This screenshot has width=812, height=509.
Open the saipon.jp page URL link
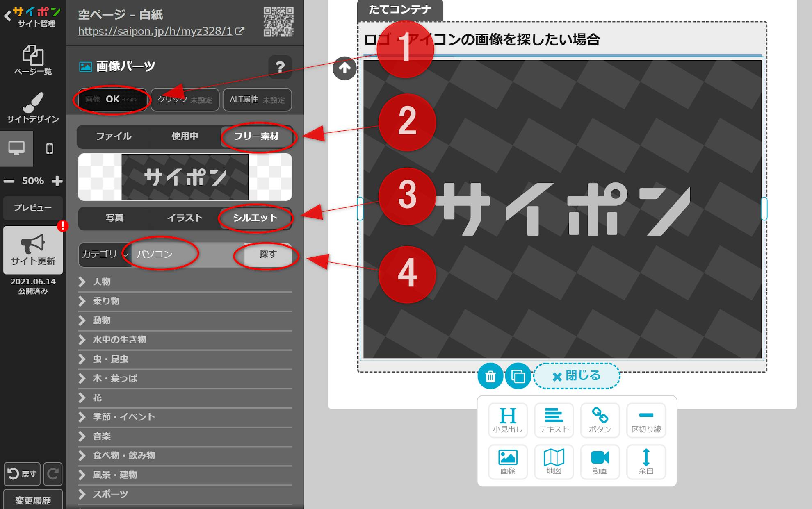click(x=161, y=31)
